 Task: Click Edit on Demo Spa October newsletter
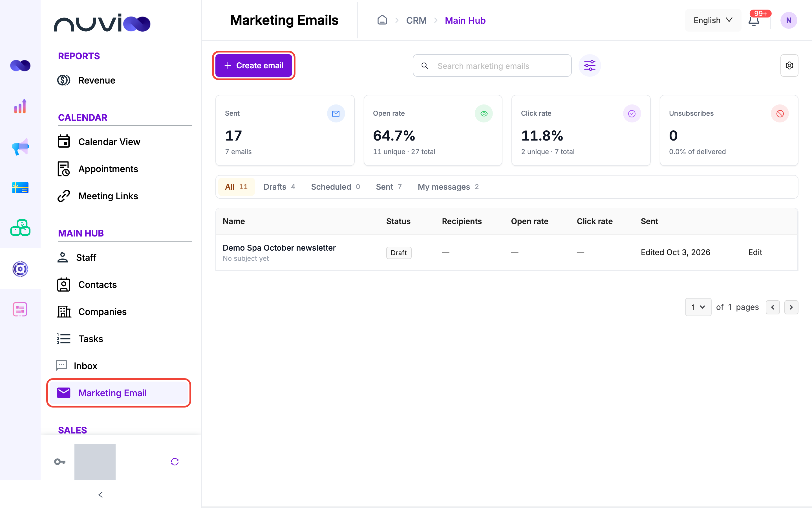coord(755,252)
